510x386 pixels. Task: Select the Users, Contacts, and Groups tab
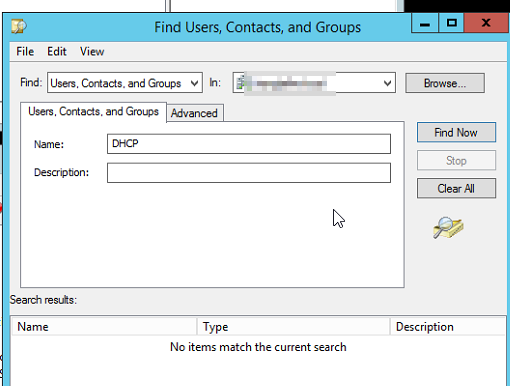pos(93,112)
